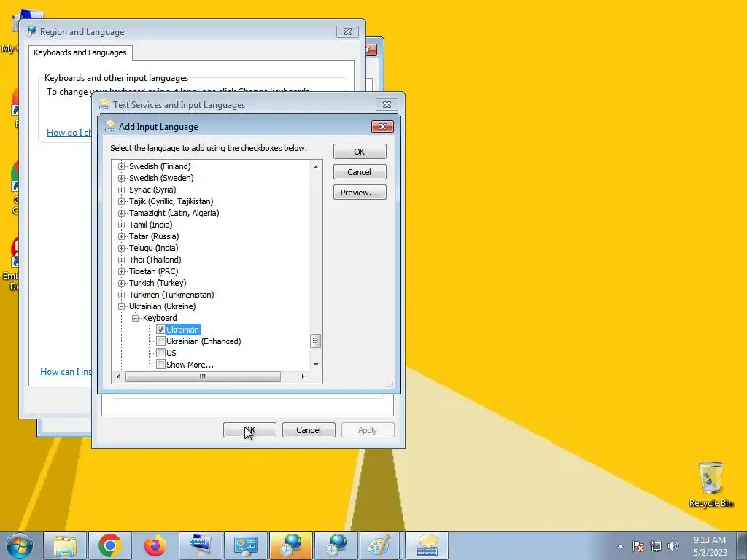Click OK in Text Services dialog

tap(249, 430)
